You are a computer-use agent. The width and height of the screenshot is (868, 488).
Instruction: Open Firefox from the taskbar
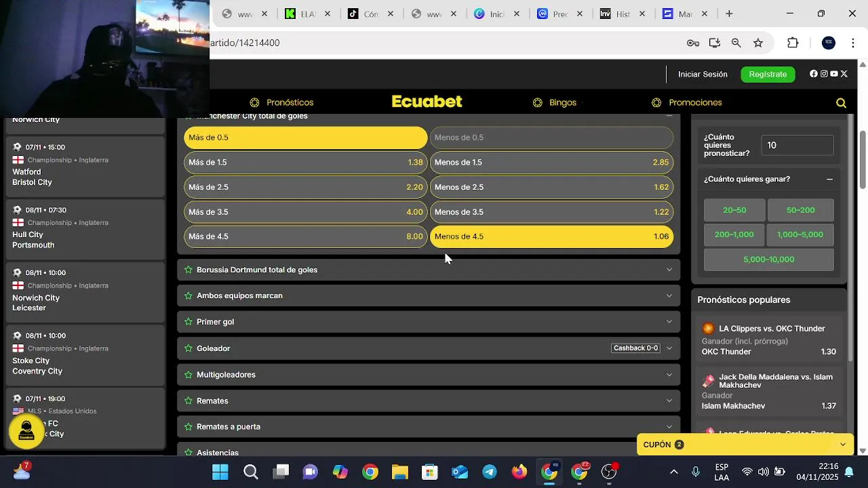click(519, 472)
